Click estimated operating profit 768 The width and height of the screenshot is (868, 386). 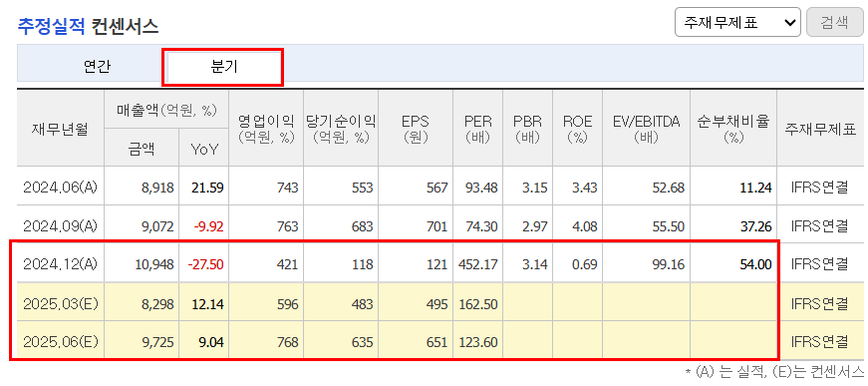287,343
